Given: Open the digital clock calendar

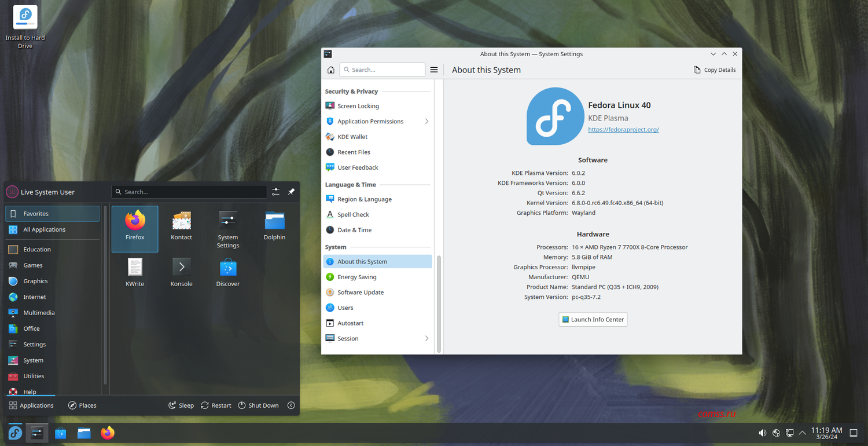Looking at the screenshot, I should coord(826,433).
